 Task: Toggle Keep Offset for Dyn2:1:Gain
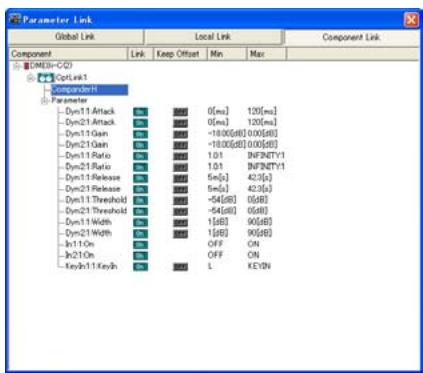(x=180, y=145)
